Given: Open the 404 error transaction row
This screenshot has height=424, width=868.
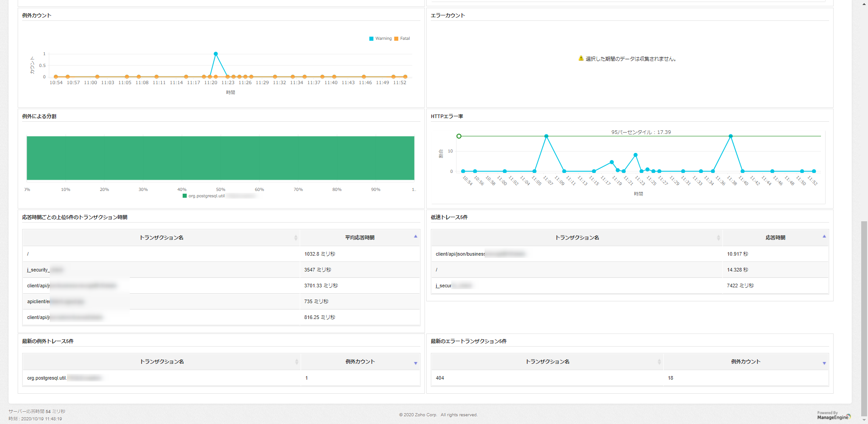Looking at the screenshot, I should click(x=440, y=378).
